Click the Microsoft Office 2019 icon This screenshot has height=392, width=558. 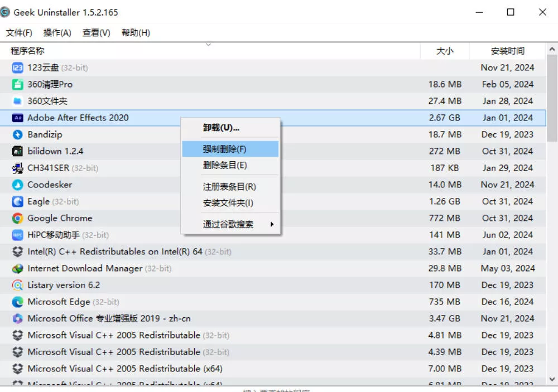click(17, 318)
